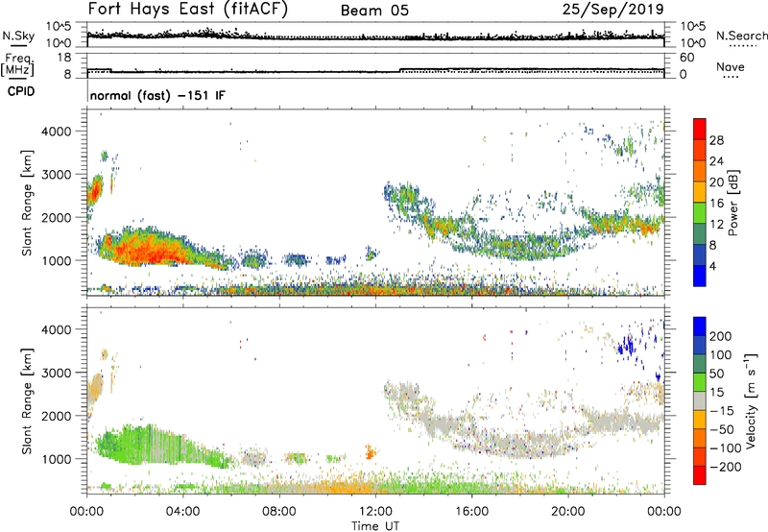This screenshot has height=532, width=768.
Task: Click the 'Nave' legend label
Action: click(x=730, y=66)
